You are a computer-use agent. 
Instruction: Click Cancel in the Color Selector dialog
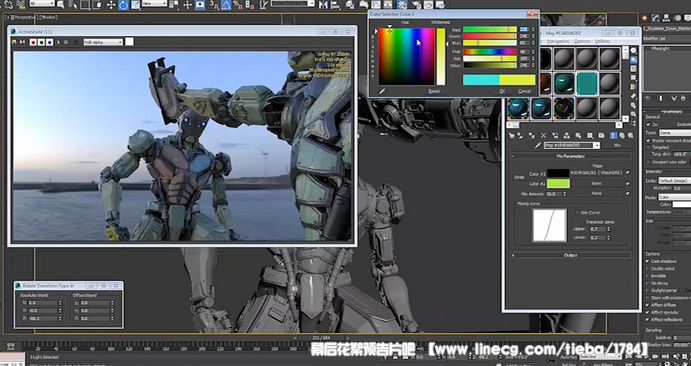(524, 91)
